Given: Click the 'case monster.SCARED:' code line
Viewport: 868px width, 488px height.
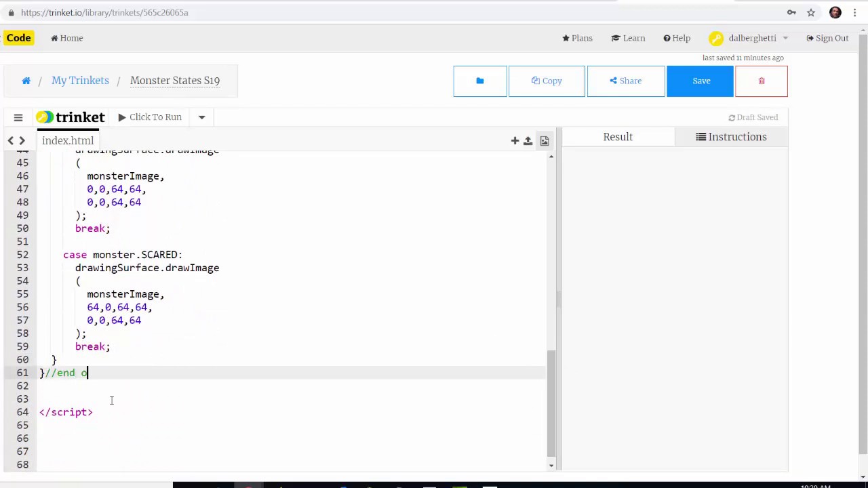Looking at the screenshot, I should [x=123, y=255].
